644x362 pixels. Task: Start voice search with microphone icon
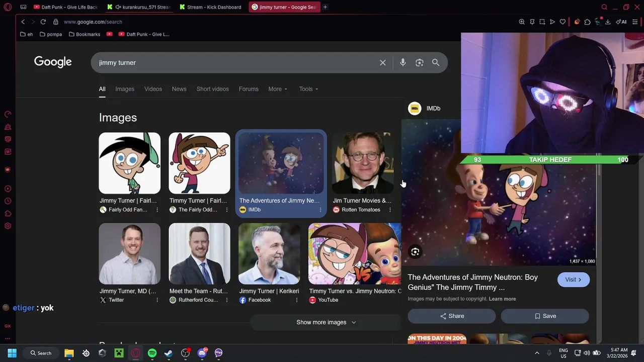403,63
